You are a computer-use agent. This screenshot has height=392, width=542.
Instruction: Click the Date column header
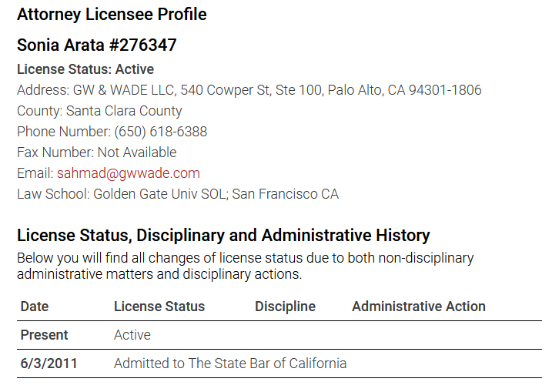coord(35,307)
